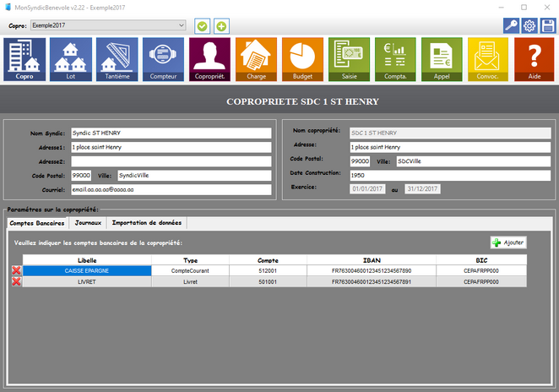
Task: Delete the CAISSE EPARGNE account row
Action: [x=15, y=270]
